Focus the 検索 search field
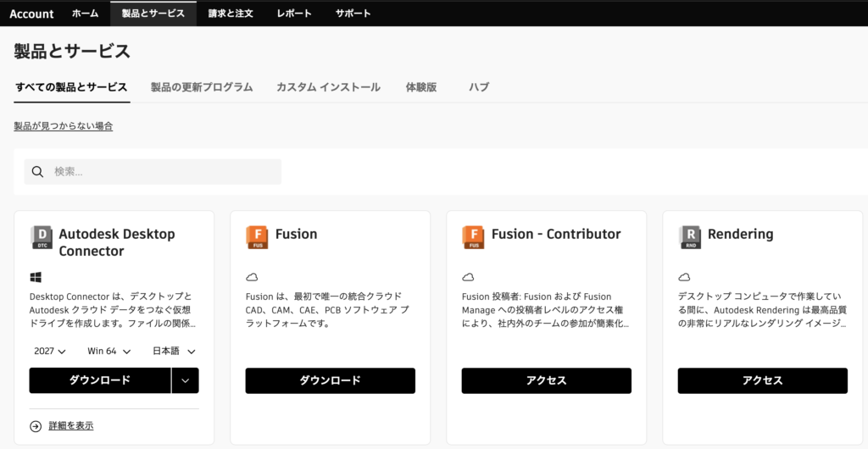The width and height of the screenshot is (868, 449). point(153,172)
